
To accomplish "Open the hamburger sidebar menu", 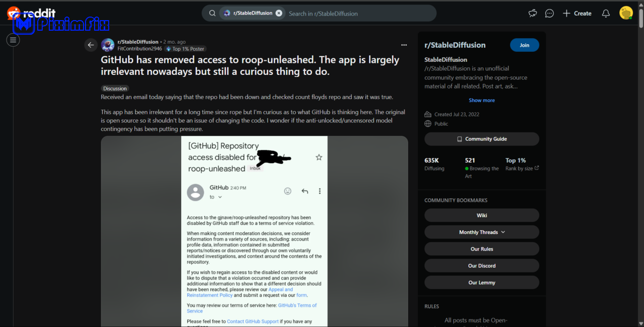I will coord(13,40).
